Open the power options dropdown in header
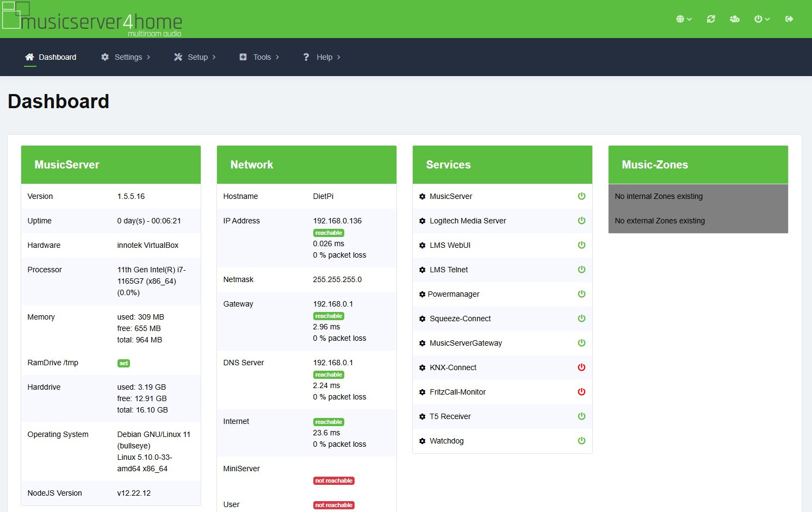812x512 pixels. [761, 19]
